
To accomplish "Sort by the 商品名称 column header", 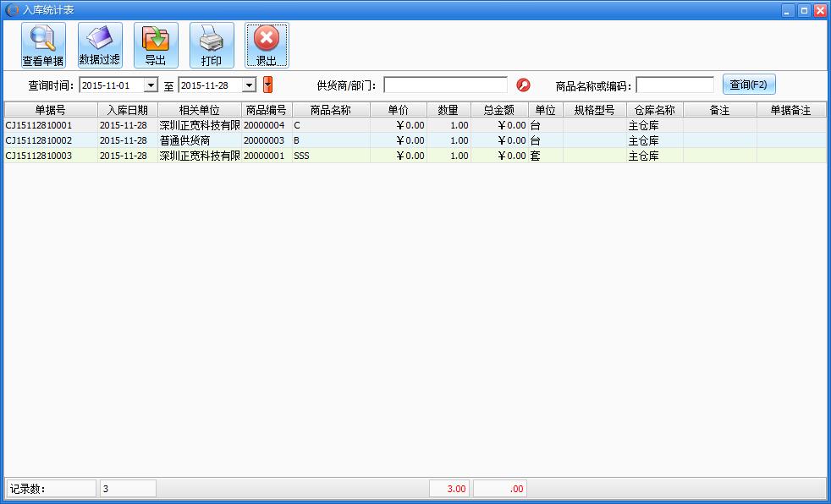I will click(x=331, y=110).
